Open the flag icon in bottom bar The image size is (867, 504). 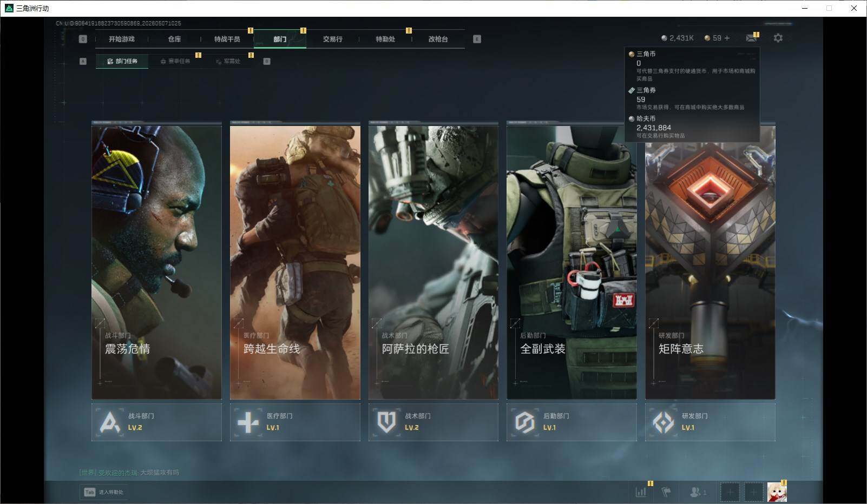(666, 492)
